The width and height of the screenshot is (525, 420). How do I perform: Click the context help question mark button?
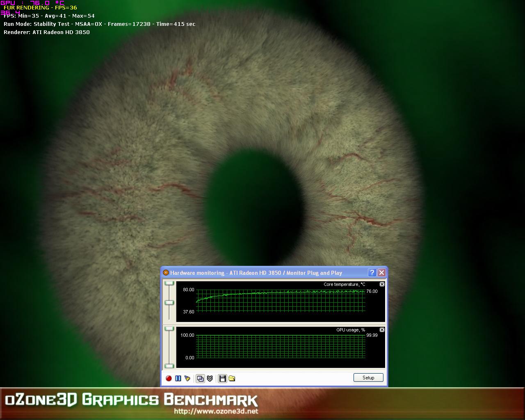click(372, 273)
